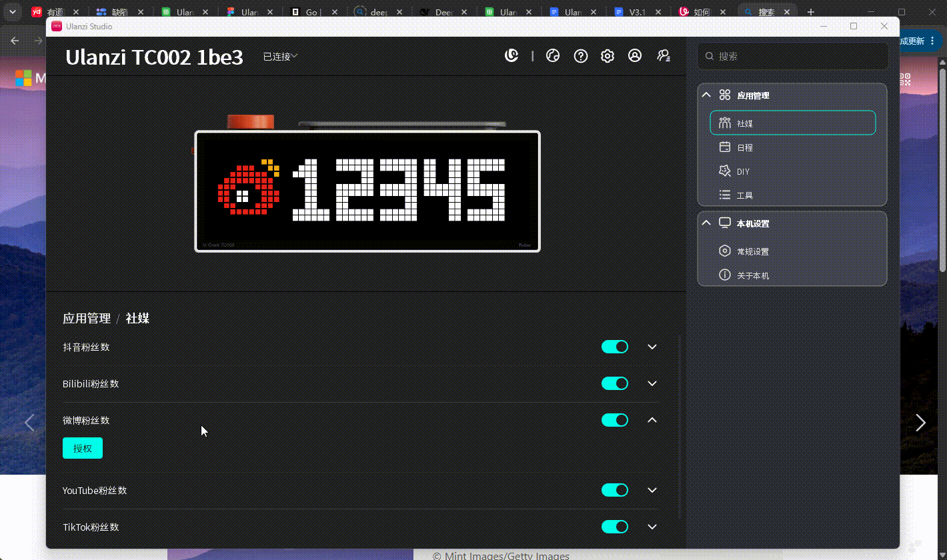
Task: Click the 抖音粉丝数 label text
Action: [x=86, y=347]
